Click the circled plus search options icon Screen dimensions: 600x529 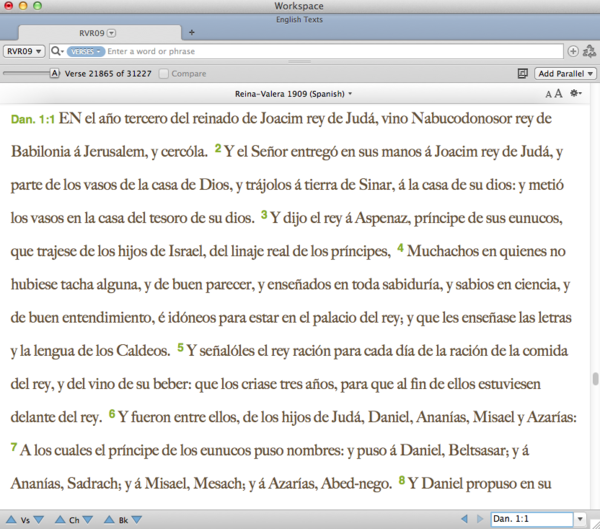(573, 51)
